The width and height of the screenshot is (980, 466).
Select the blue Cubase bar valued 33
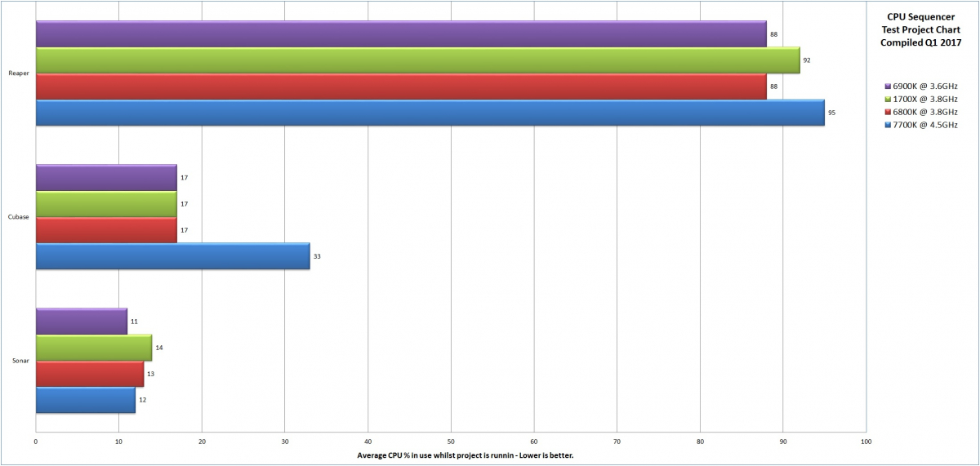pyautogui.click(x=173, y=256)
